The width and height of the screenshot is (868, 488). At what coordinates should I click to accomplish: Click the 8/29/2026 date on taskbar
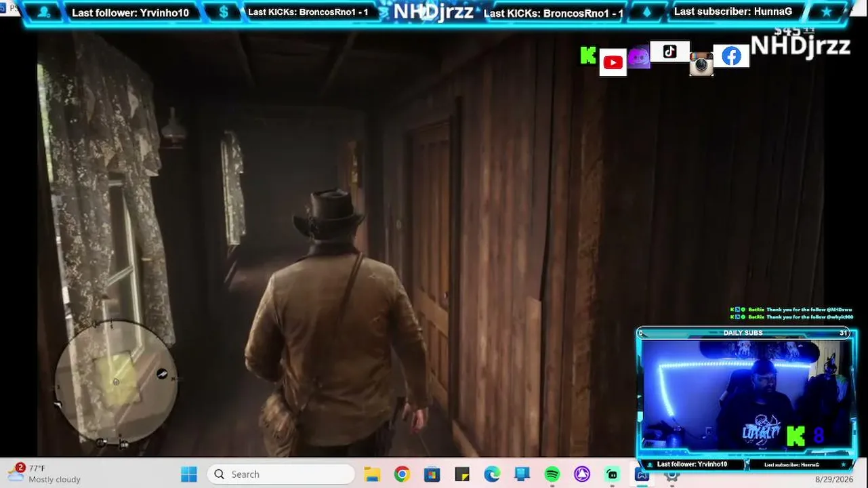pos(834,479)
